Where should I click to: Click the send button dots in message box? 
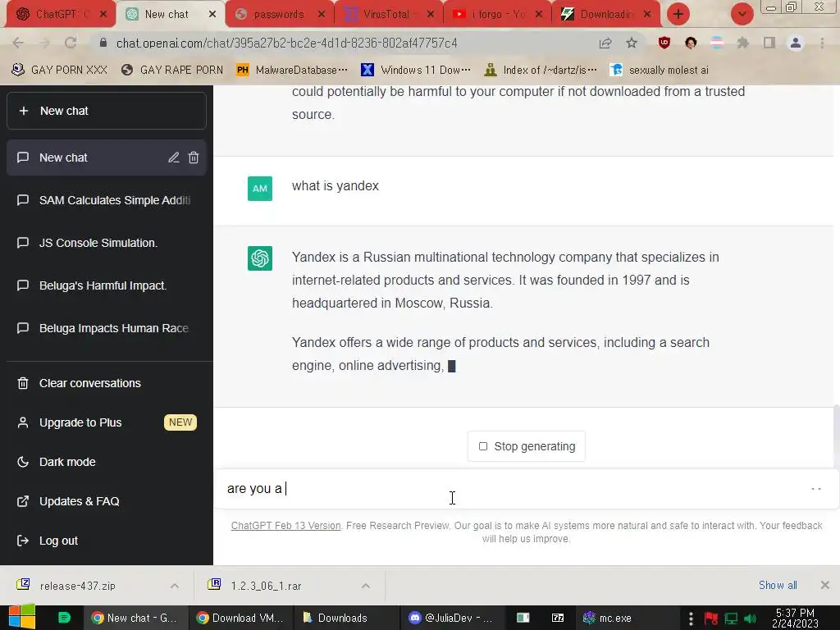pyautogui.click(x=816, y=489)
